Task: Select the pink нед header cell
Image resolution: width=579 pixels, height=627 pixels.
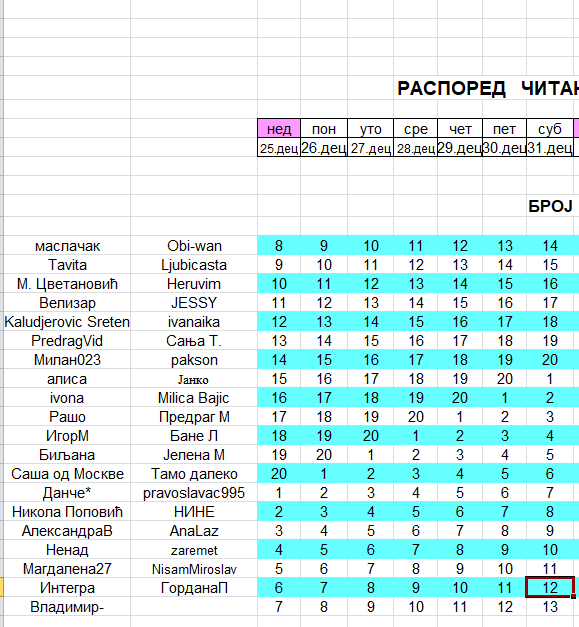Action: coord(279,129)
